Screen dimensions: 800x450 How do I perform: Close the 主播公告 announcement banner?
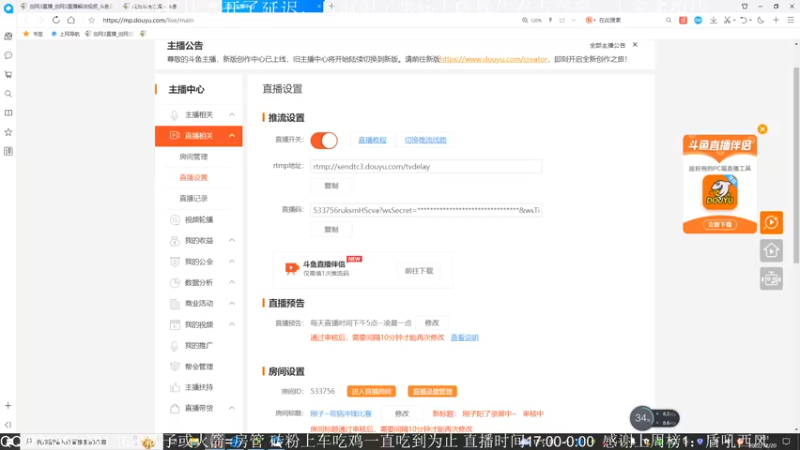pos(635,45)
